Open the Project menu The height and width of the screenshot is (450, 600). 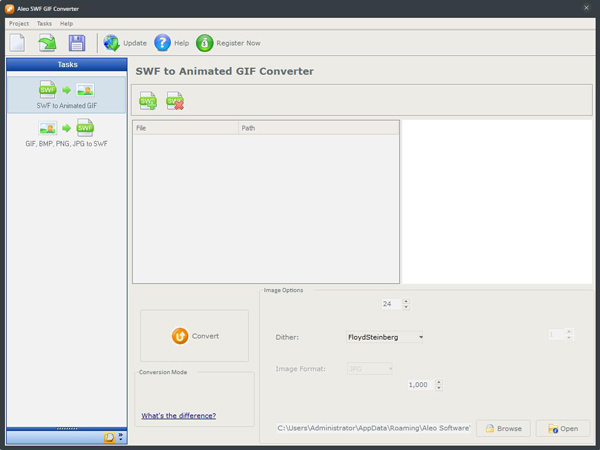[19, 23]
